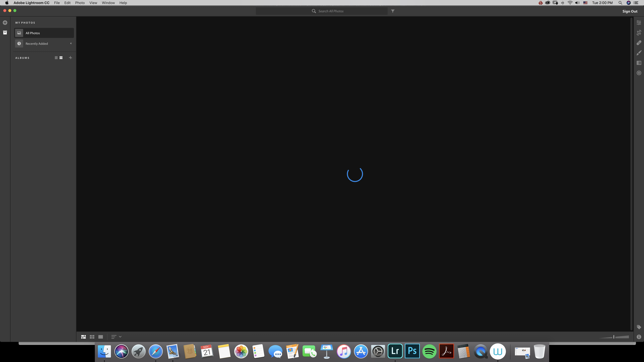Open the filter funnel icon
This screenshot has height=362, width=644.
[393, 11]
